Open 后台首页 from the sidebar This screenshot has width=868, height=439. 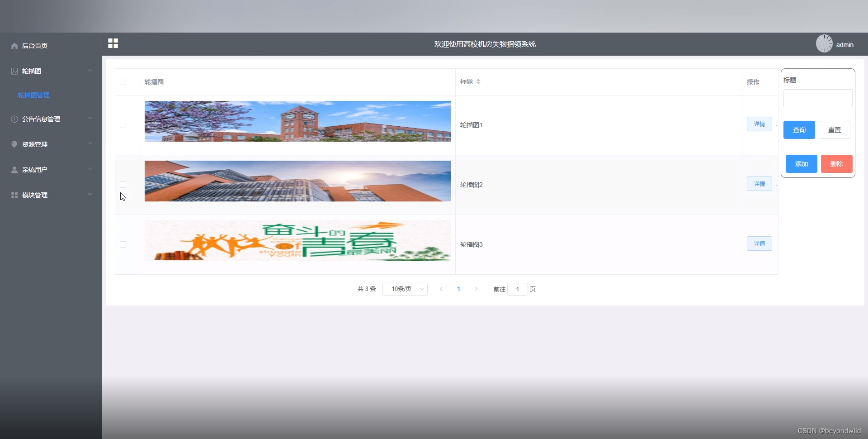[35, 46]
